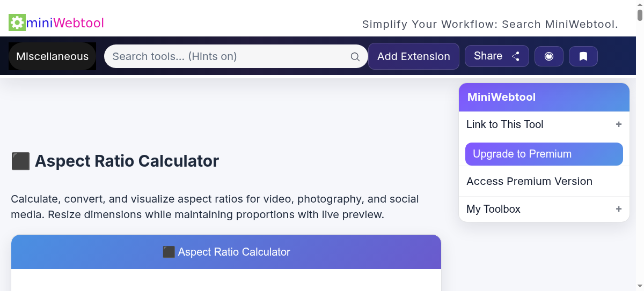Select the My Toolbox menu item

point(544,209)
